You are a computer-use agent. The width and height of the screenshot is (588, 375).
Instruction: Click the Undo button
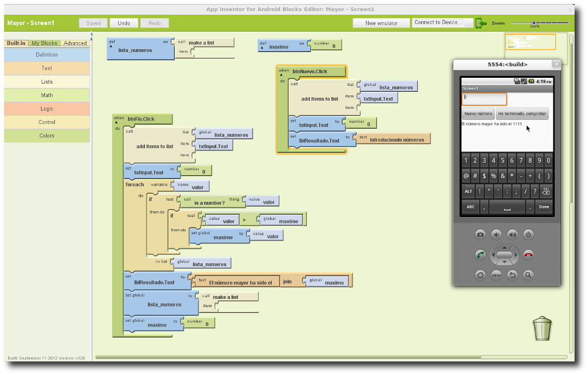click(124, 23)
